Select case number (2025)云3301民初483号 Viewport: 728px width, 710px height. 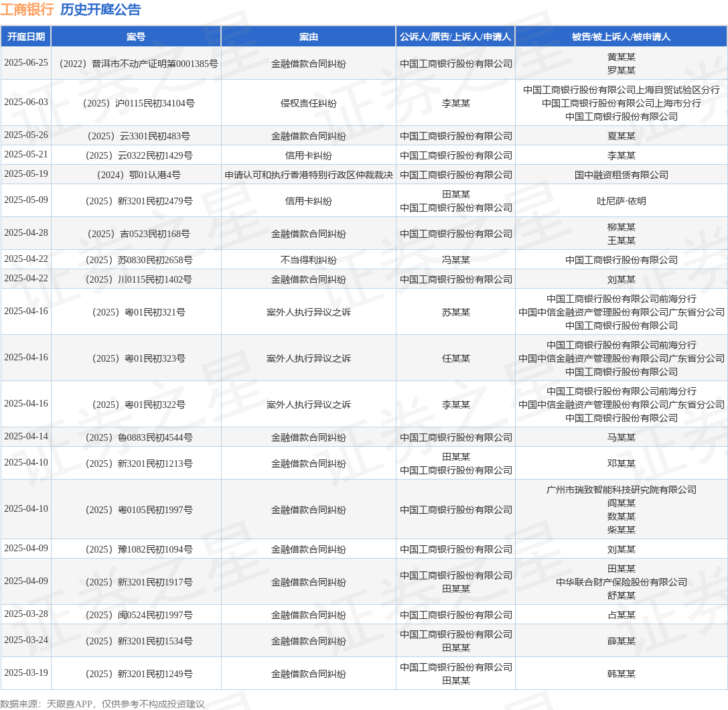(x=139, y=136)
